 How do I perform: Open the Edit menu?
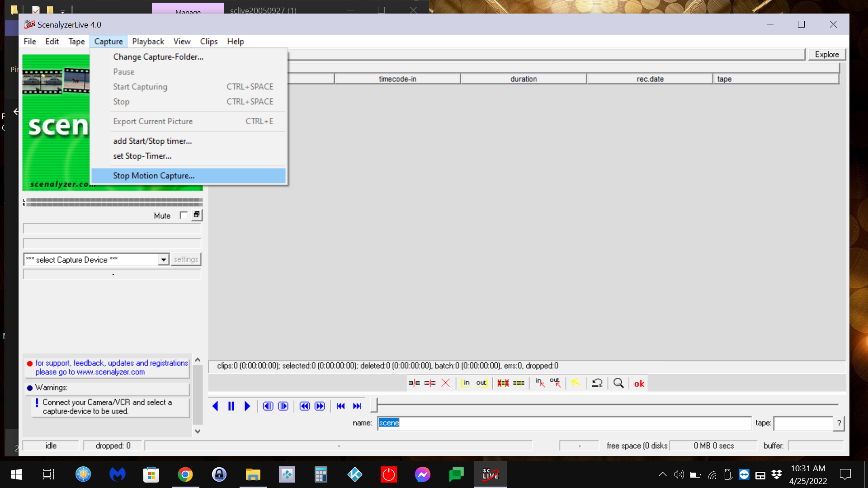(52, 42)
